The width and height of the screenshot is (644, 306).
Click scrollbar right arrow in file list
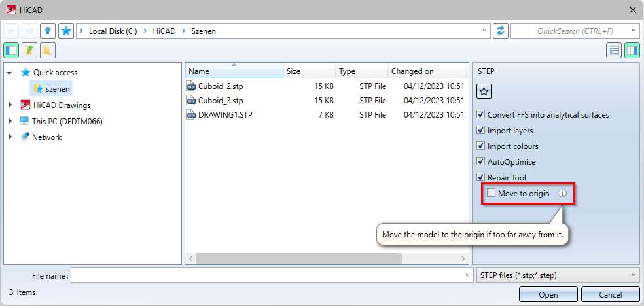click(x=463, y=258)
